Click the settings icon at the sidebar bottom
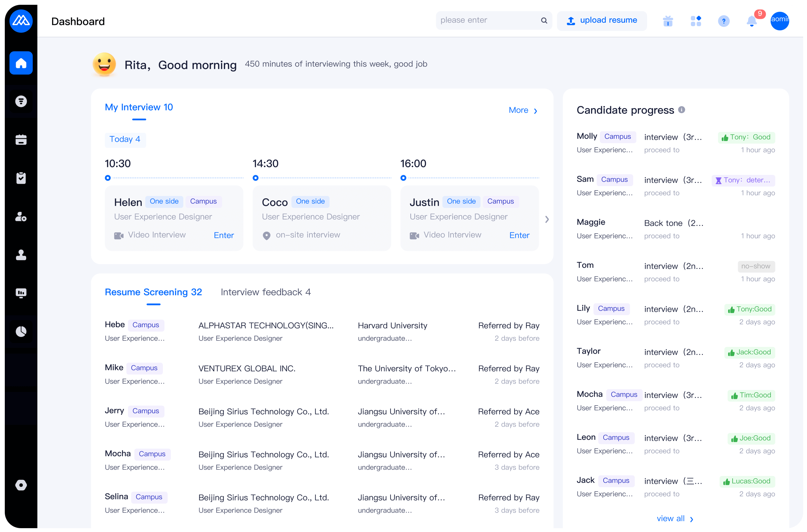The height and width of the screenshot is (532, 807). coord(21,485)
